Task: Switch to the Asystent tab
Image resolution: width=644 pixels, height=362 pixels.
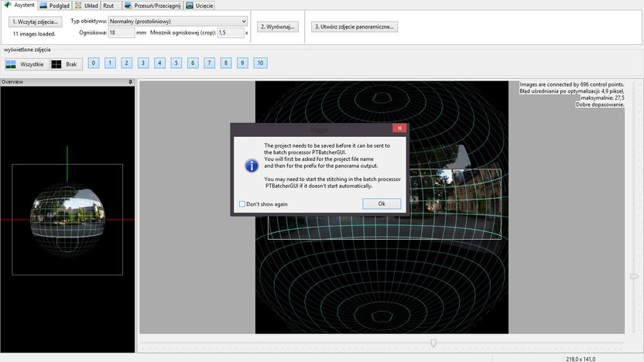Action: pos(19,5)
